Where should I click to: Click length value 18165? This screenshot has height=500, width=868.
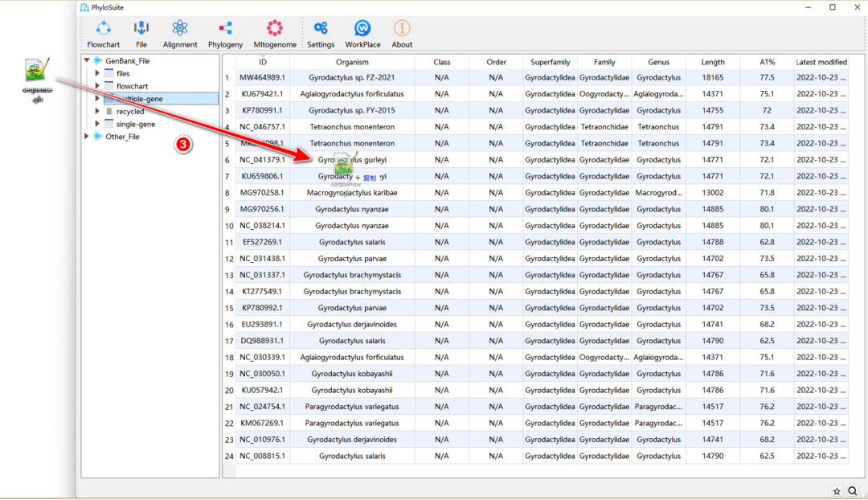click(713, 77)
